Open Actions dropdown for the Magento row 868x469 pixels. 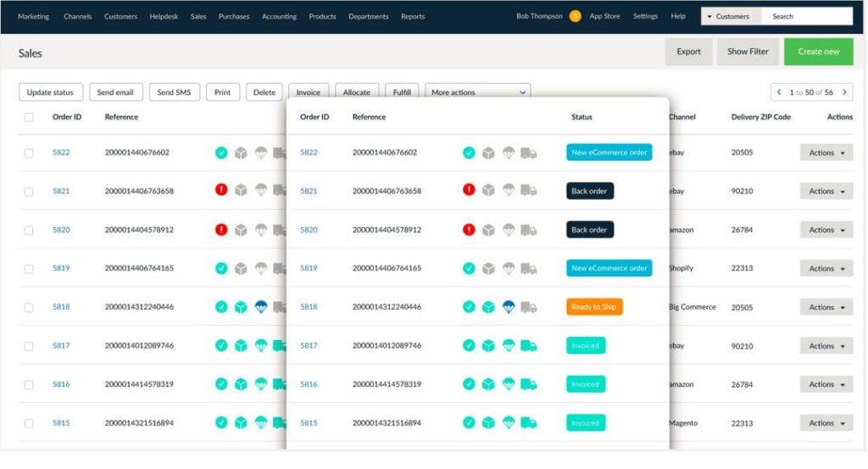(826, 423)
